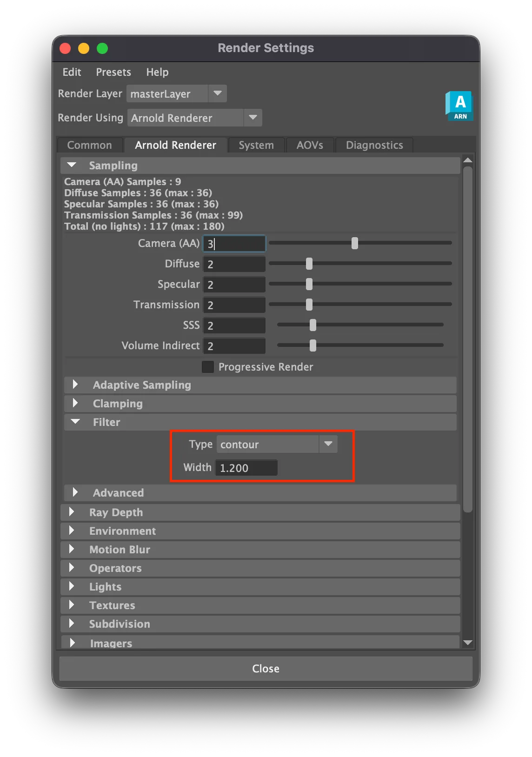Open the Diagnostics tab
The width and height of the screenshot is (532, 757).
point(374,145)
